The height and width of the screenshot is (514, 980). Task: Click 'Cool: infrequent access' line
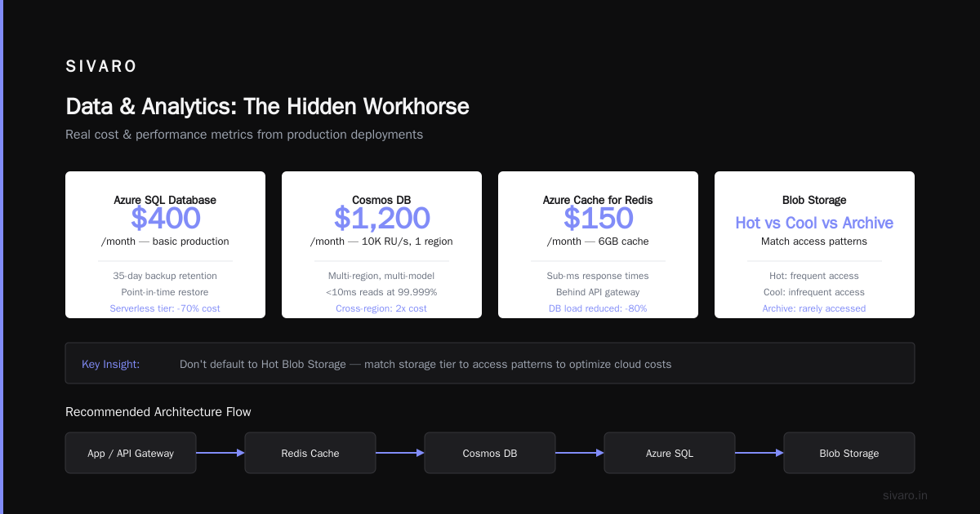(814, 292)
